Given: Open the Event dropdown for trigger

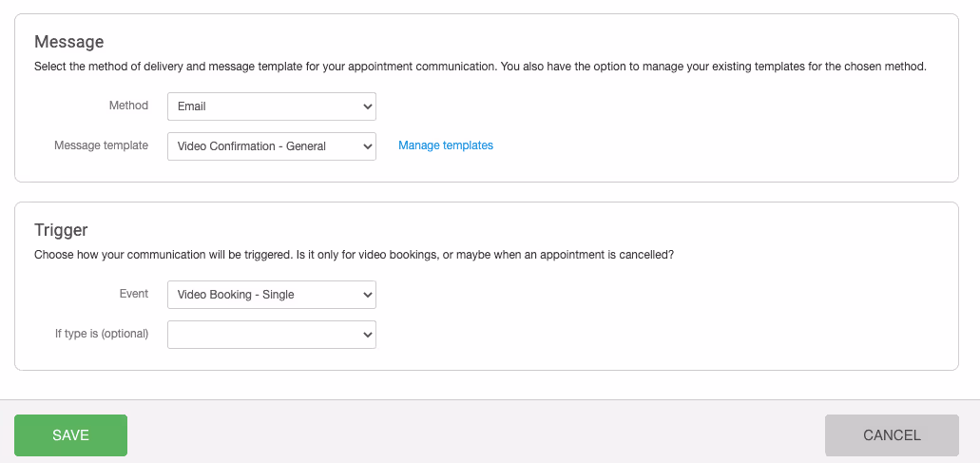Looking at the screenshot, I should click(271, 295).
